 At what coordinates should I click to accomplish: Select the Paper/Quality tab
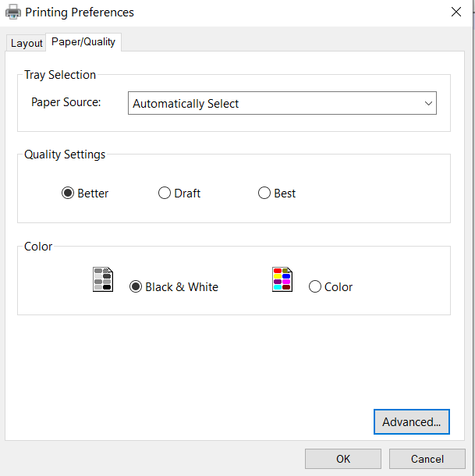(x=83, y=42)
